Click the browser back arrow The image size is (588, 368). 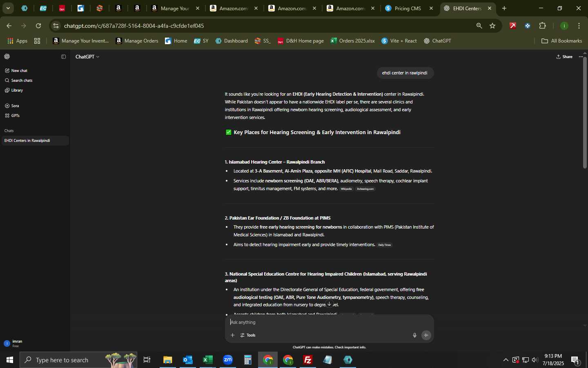click(x=9, y=26)
